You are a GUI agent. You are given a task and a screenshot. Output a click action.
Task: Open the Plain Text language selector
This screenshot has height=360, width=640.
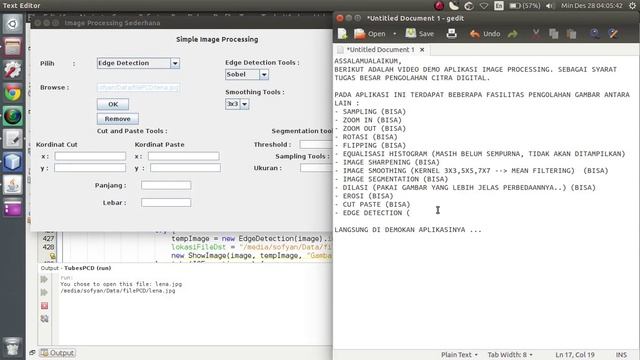459,355
